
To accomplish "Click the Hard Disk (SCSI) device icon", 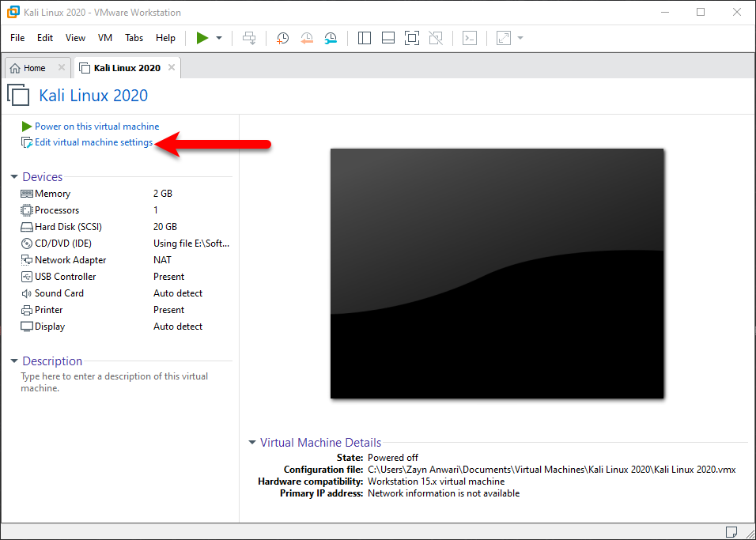I will click(27, 227).
